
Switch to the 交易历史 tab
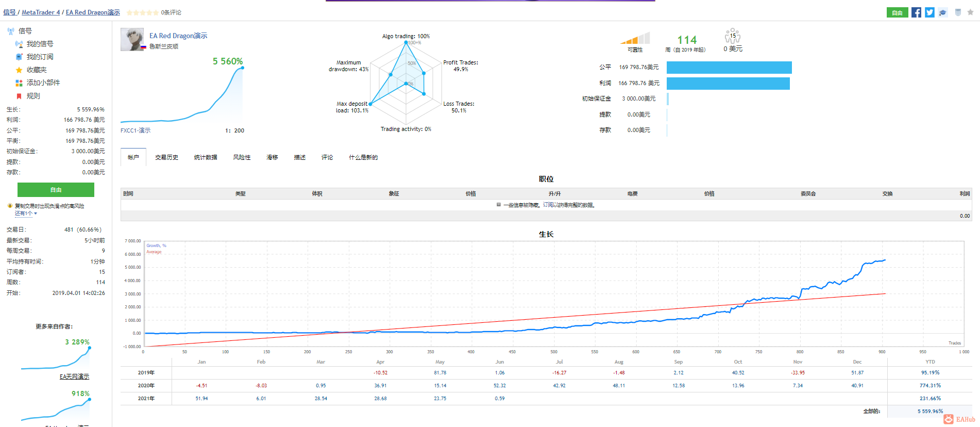[x=166, y=157]
